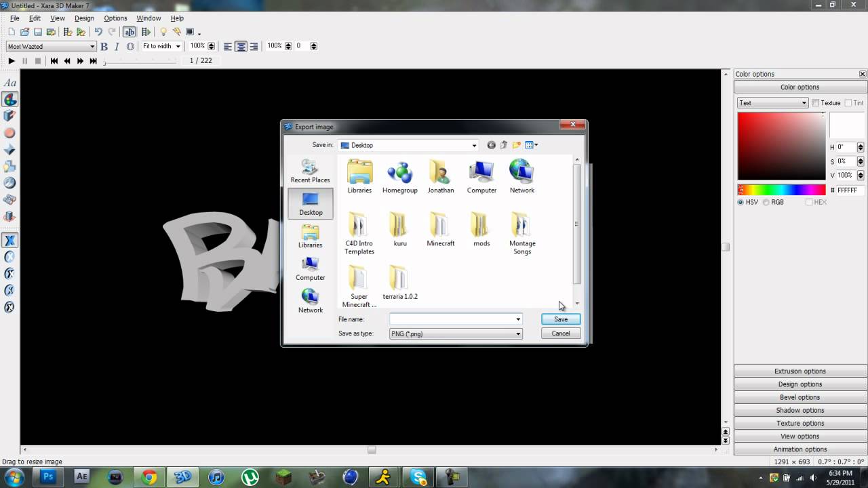The image size is (868, 488).
Task: Click the Outline text icon
Action: pos(130,46)
